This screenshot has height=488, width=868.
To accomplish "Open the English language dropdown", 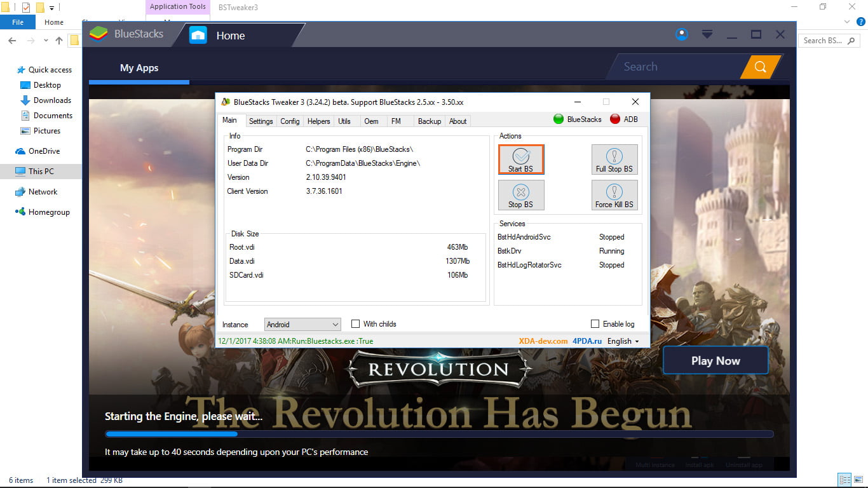I will pos(623,341).
